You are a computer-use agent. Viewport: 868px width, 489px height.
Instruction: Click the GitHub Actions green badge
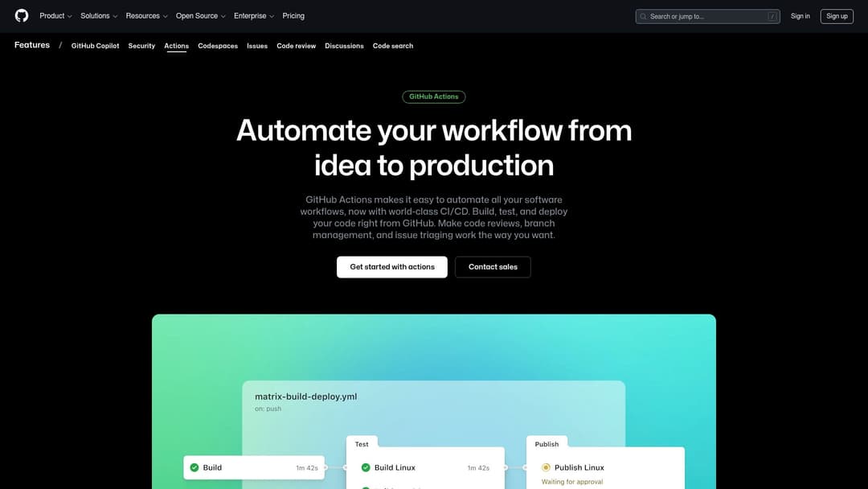433,97
